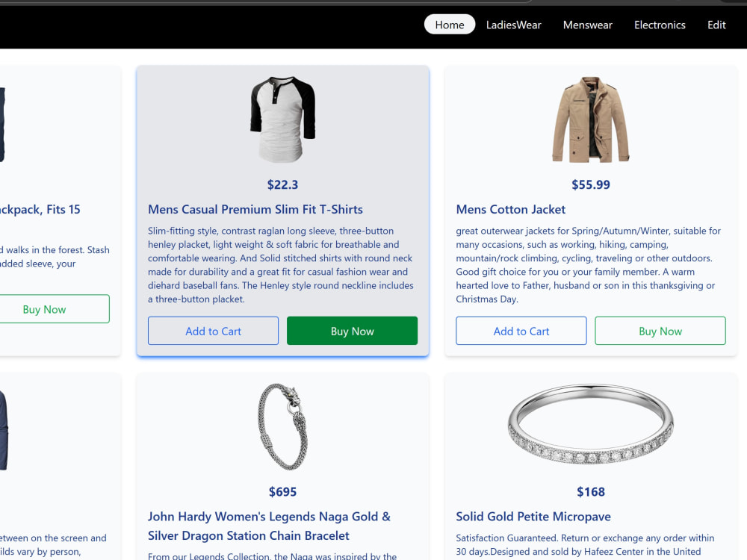
Task: Go to the LadiesWear category
Action: pos(514,25)
